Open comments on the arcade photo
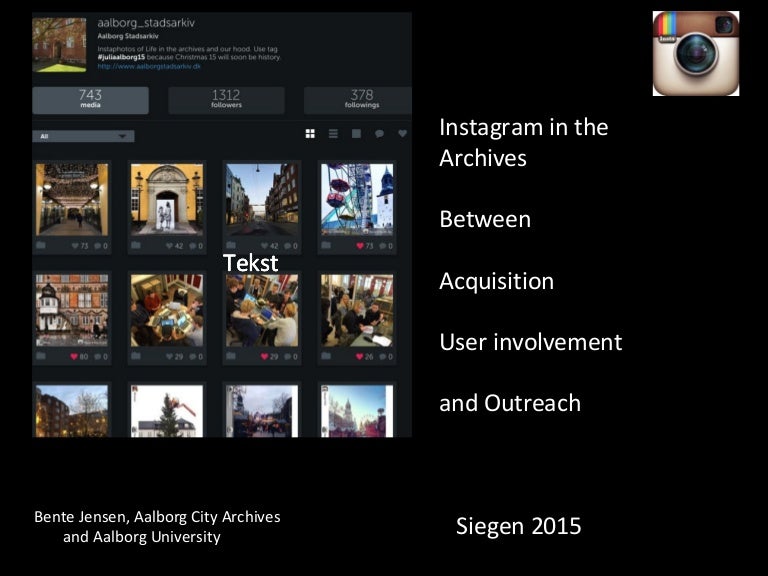 pos(100,246)
